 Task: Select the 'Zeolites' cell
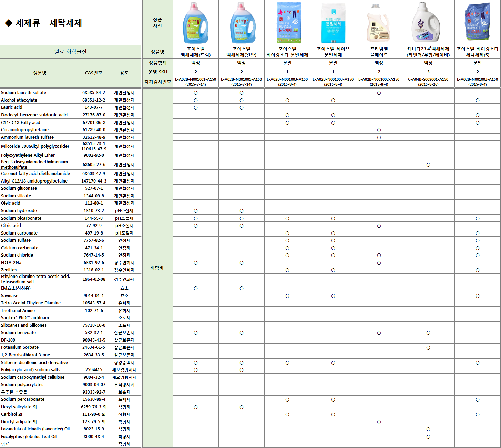40,270
